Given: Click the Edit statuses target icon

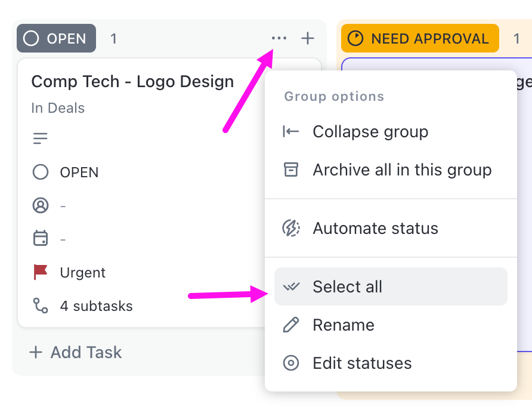Looking at the screenshot, I should tap(290, 363).
